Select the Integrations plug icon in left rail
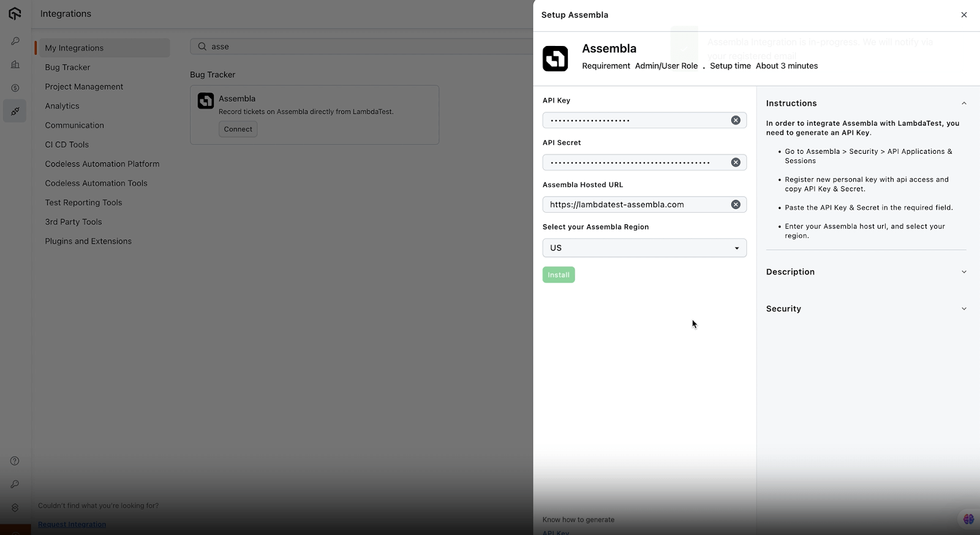This screenshot has height=535, width=980. tap(15, 111)
